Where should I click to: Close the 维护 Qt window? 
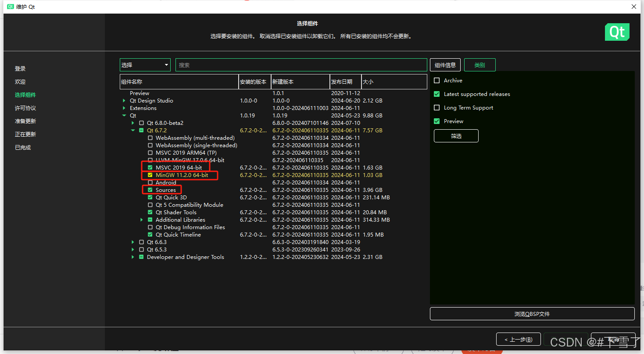[x=634, y=7]
